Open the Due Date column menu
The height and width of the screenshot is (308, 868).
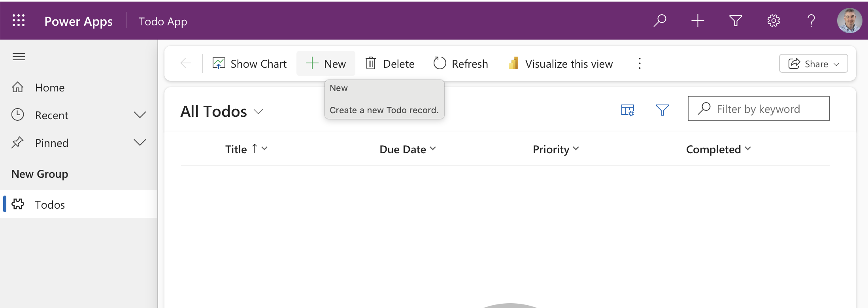coord(408,149)
